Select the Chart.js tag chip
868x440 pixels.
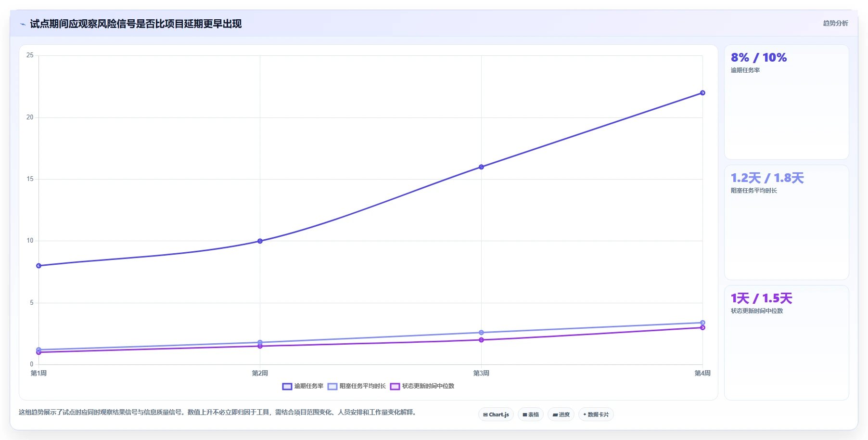[496, 414]
